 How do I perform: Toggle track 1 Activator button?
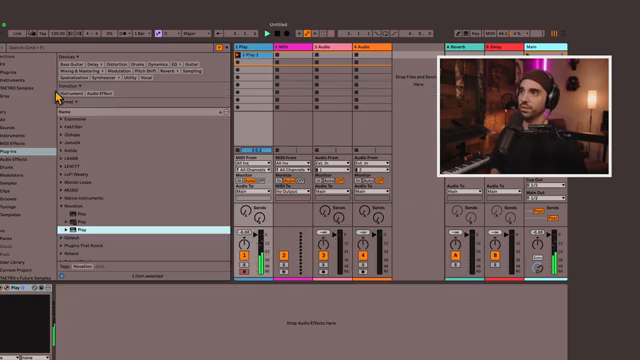(x=244, y=256)
